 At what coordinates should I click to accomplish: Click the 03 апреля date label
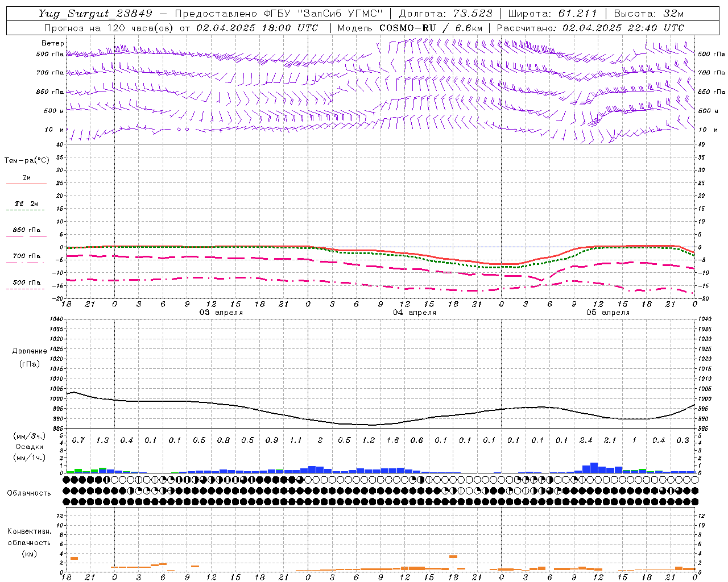pyautogui.click(x=221, y=312)
